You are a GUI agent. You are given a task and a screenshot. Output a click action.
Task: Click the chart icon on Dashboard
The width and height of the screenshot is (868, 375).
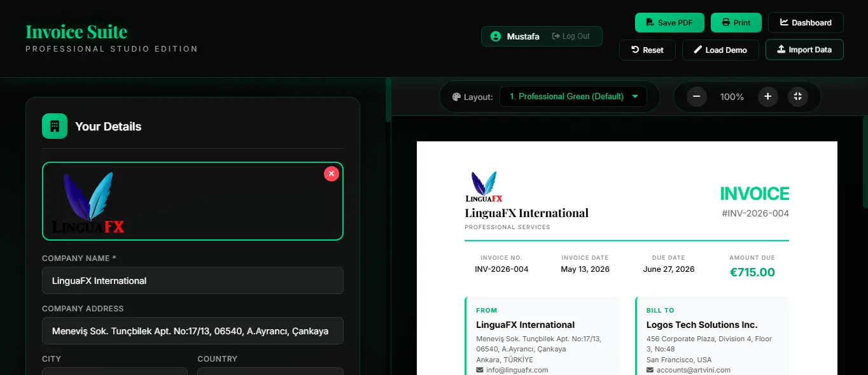[784, 22]
